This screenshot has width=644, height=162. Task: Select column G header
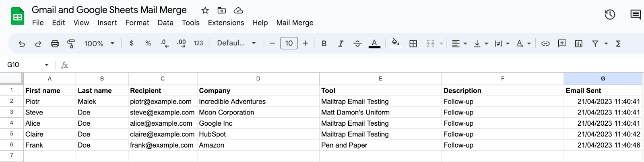coord(603,79)
